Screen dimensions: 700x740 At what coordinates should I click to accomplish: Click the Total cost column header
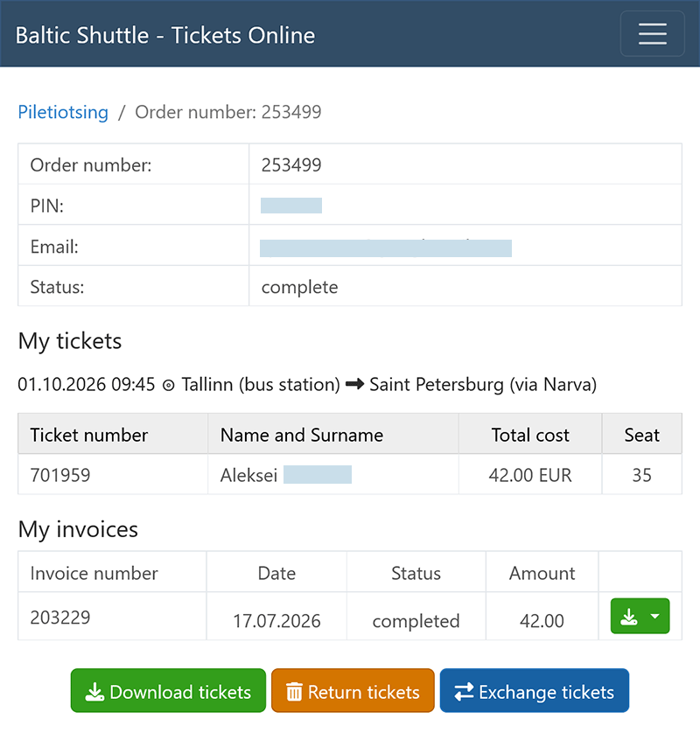[530, 435]
